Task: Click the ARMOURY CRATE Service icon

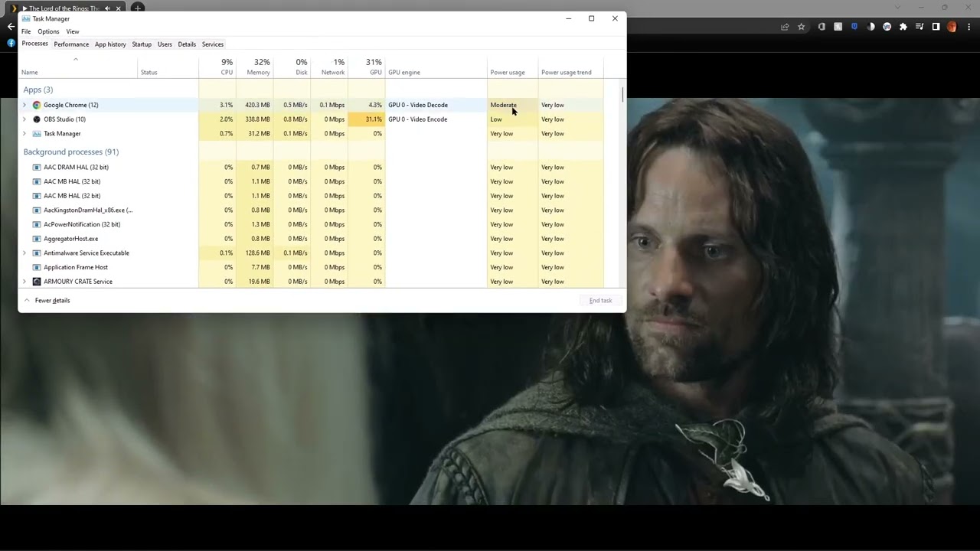Action: click(37, 282)
